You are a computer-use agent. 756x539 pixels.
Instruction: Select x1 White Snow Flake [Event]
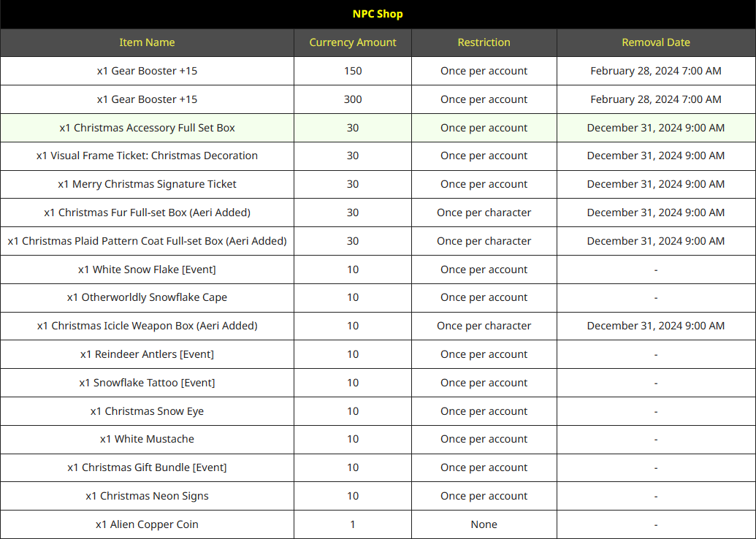pyautogui.click(x=147, y=269)
